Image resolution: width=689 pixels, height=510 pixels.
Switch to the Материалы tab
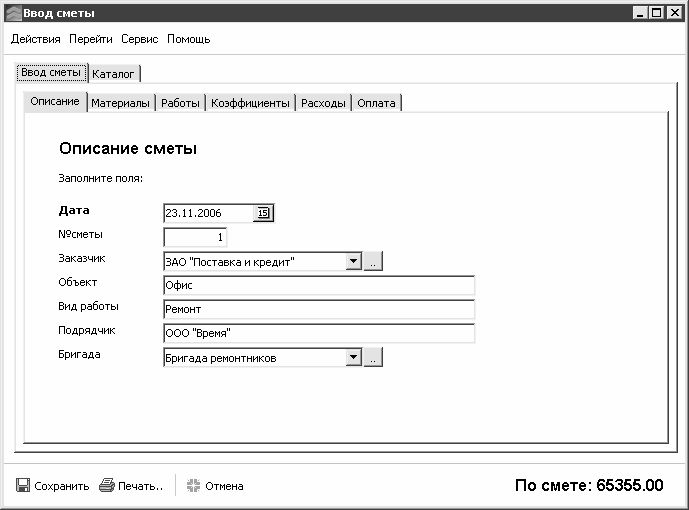tap(120, 103)
